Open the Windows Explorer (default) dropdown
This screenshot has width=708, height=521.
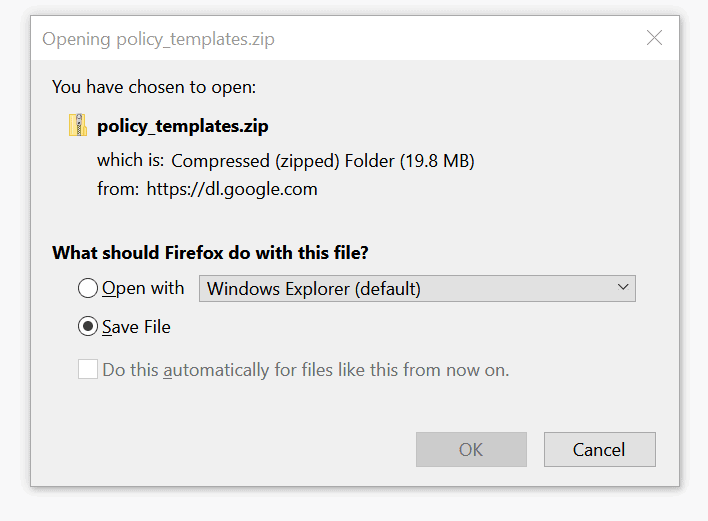coord(417,289)
